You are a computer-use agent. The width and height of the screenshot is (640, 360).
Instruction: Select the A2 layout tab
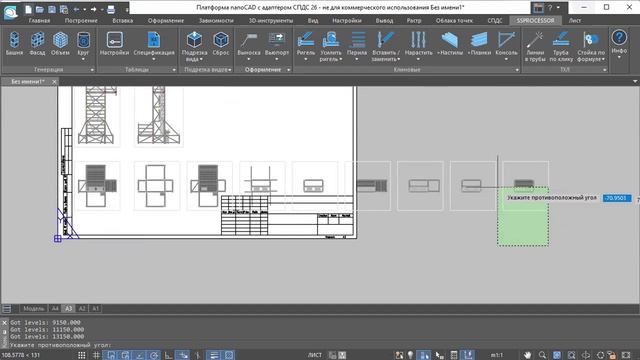[82, 309]
